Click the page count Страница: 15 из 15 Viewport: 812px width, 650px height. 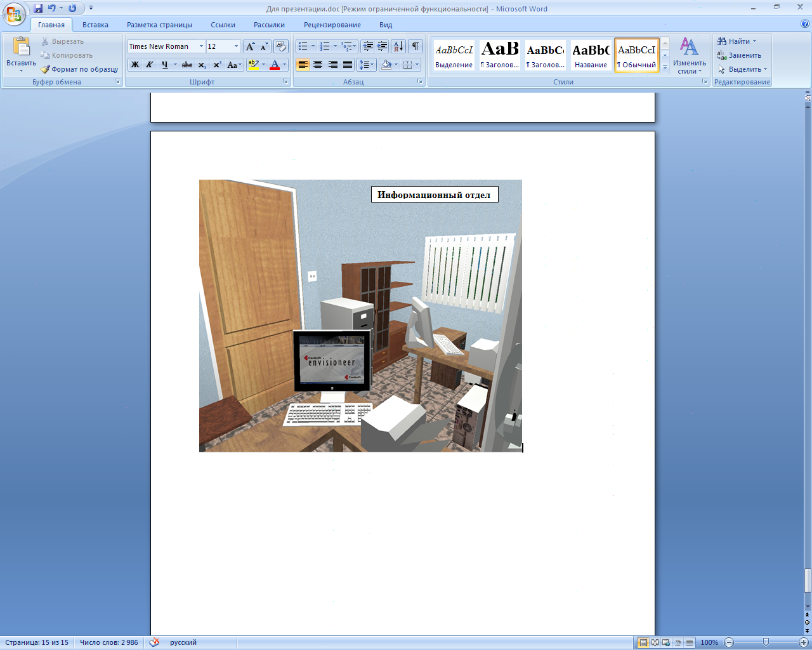coord(37,642)
